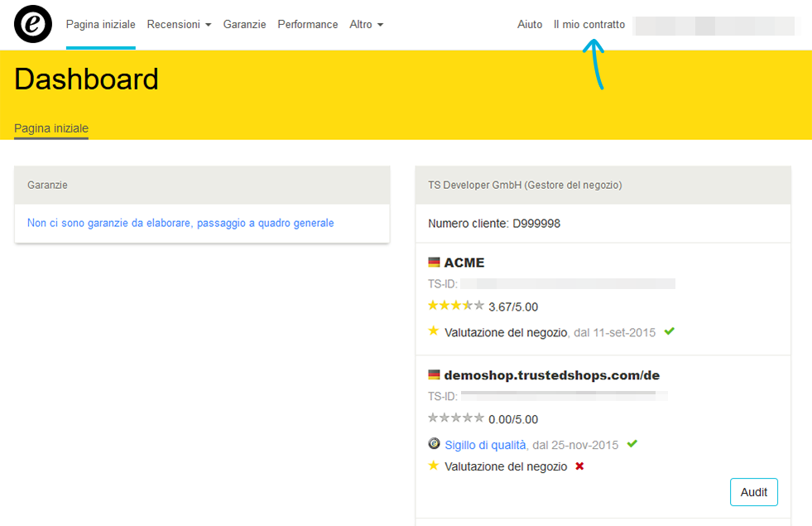
Task: Click the Garanzie panel header
Action: click(x=202, y=185)
